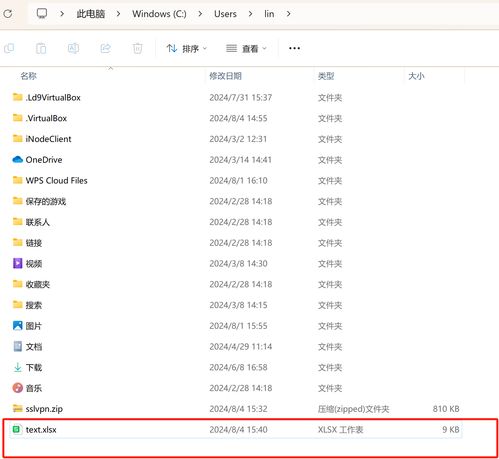Click the WPS Cloud Files folder icon
499x459 pixels.
[x=17, y=180]
